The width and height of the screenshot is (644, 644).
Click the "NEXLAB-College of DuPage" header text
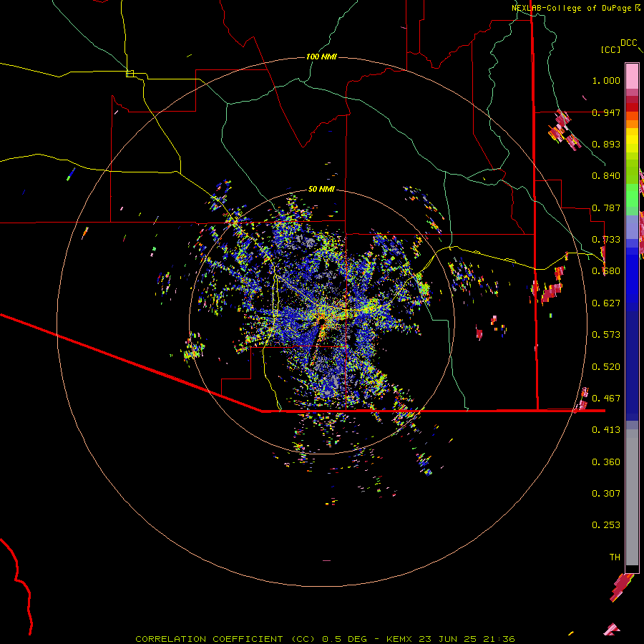[572, 8]
